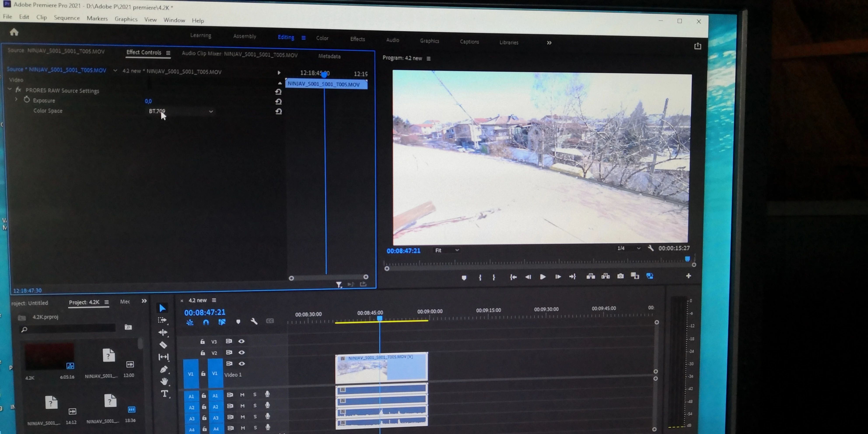Viewport: 868px width, 434px height.
Task: Open the Color Space BT.709 dropdown
Action: point(180,111)
